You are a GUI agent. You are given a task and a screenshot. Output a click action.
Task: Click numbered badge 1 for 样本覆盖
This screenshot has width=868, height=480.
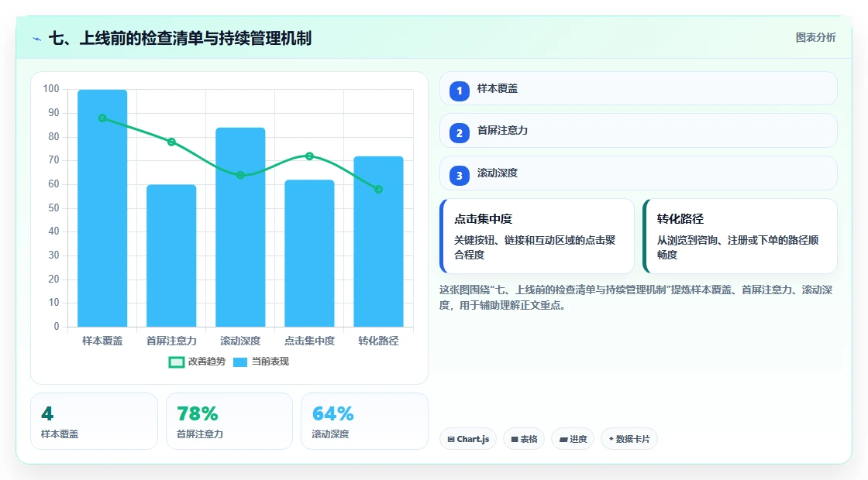(x=460, y=91)
